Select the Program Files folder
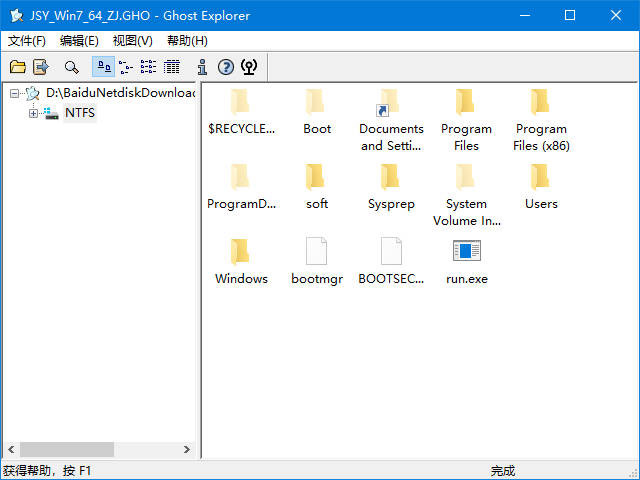The height and width of the screenshot is (480, 640). (x=466, y=120)
